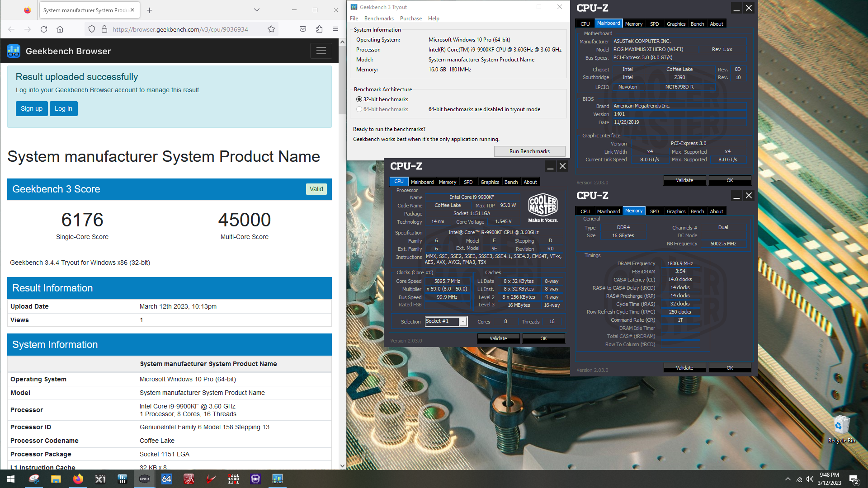The width and height of the screenshot is (868, 488).
Task: Click OK in the CPU-Z CPU window
Action: [x=543, y=338]
